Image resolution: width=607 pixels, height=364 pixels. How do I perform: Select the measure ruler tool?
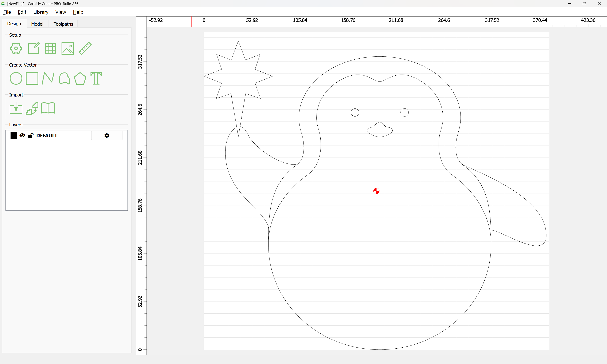(85, 48)
